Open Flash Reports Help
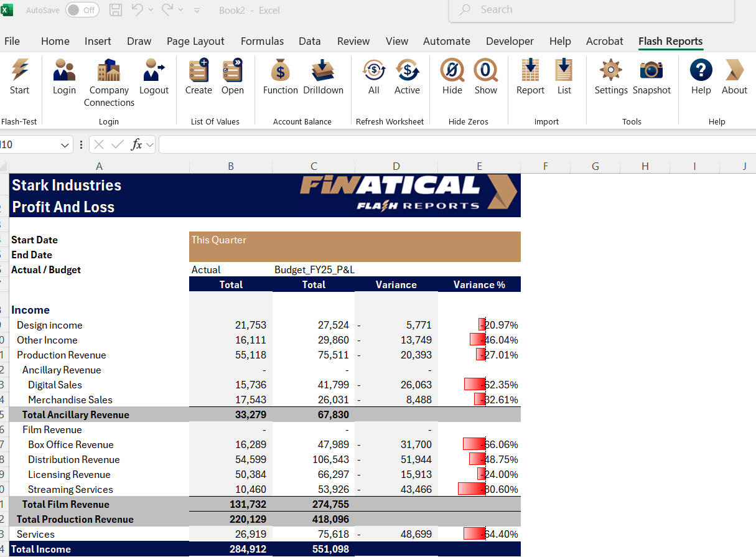The height and width of the screenshot is (557, 756). point(701,70)
